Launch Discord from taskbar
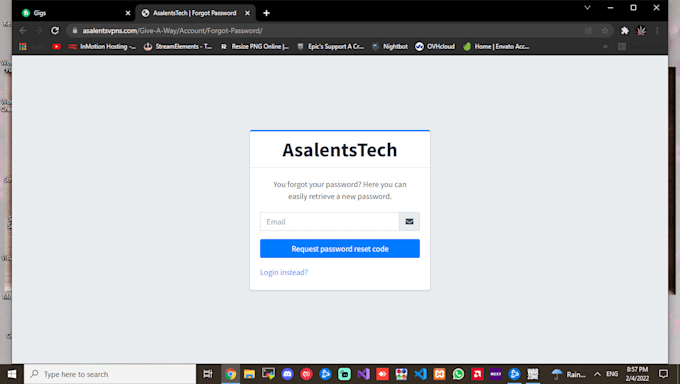 click(287, 374)
